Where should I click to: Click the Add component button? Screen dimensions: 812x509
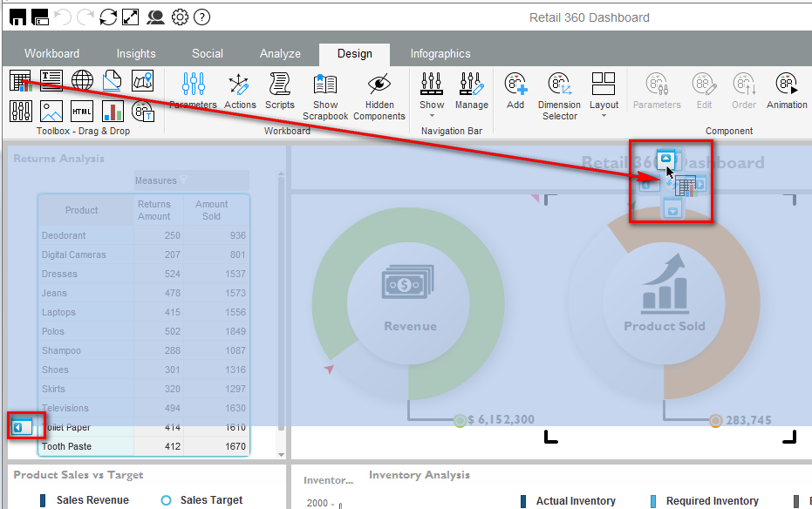click(x=515, y=90)
